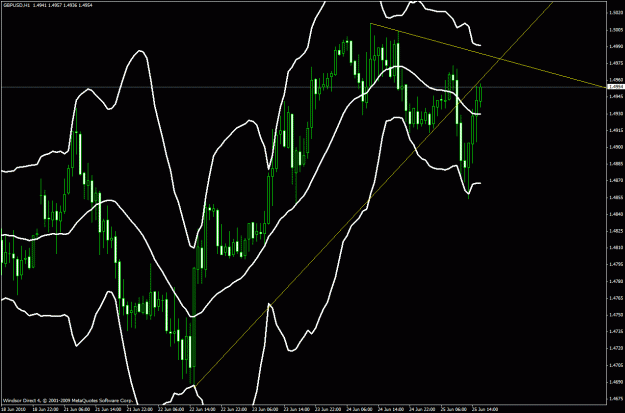The width and height of the screenshot is (625, 413).
Task: Click the 1.4900 price axis label
Action: point(616,147)
